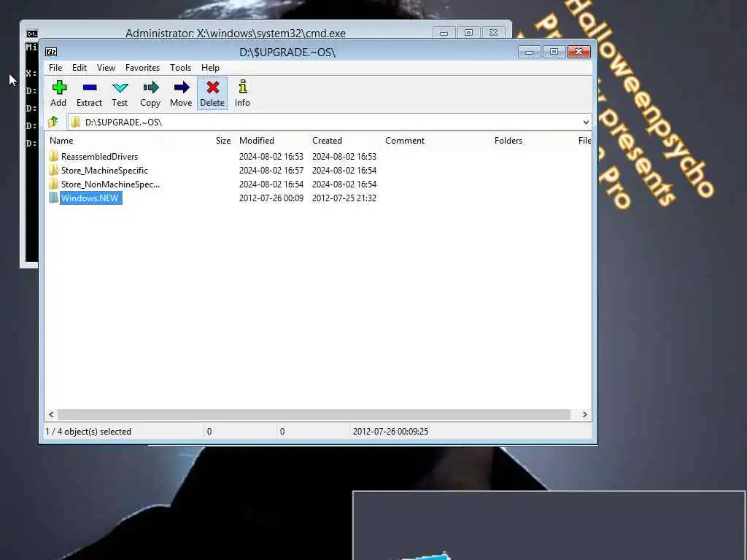747x560 pixels.
Task: Click status bar timestamp 2012-07-26 00:09:25
Action: pos(390,432)
